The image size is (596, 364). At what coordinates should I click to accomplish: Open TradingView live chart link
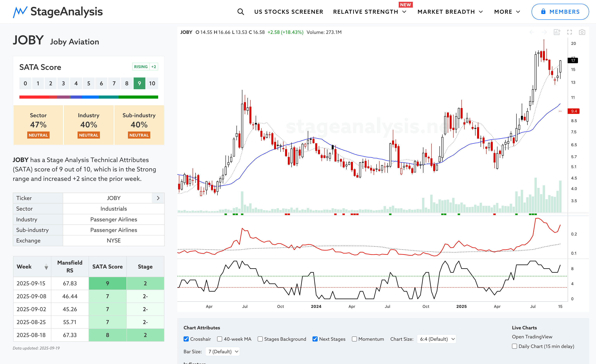(x=532, y=337)
